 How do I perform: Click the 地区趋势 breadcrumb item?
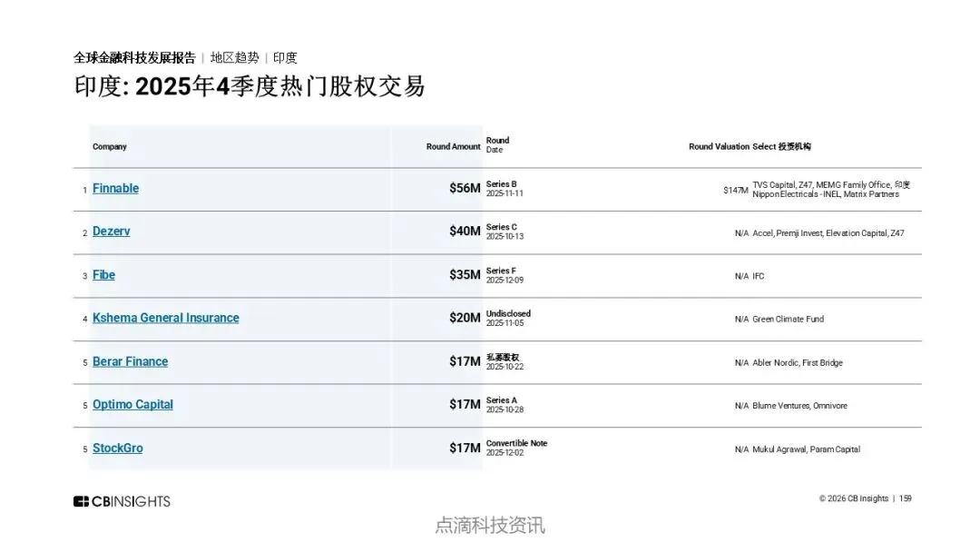[x=234, y=58]
